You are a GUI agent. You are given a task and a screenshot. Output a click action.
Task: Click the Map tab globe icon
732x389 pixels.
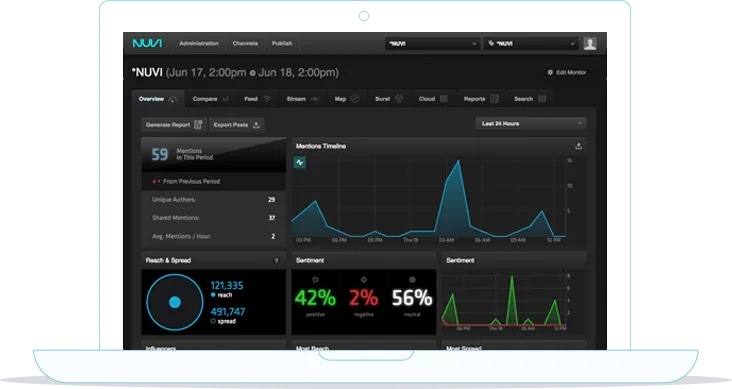click(355, 99)
